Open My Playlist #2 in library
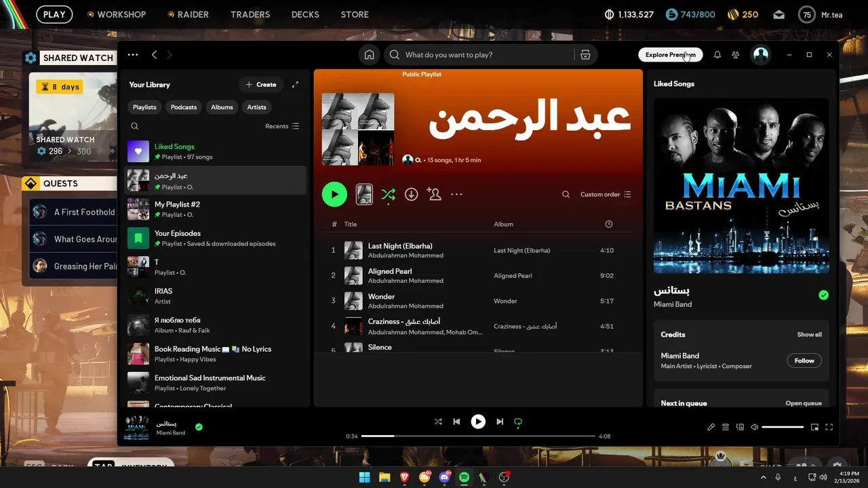868x488 pixels. coord(216,209)
